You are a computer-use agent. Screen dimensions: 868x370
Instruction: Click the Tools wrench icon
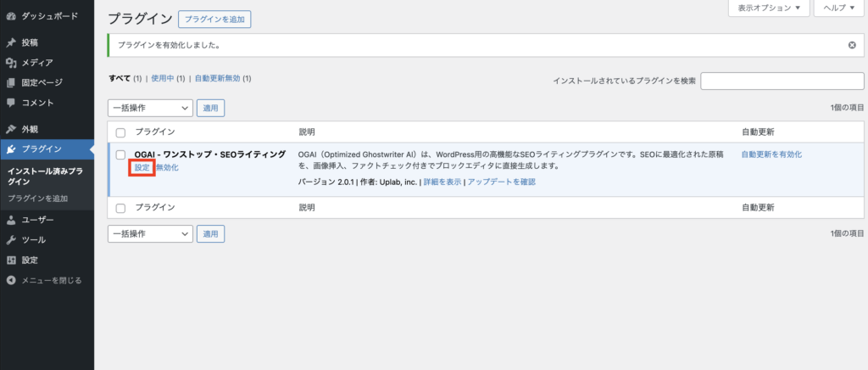point(11,240)
